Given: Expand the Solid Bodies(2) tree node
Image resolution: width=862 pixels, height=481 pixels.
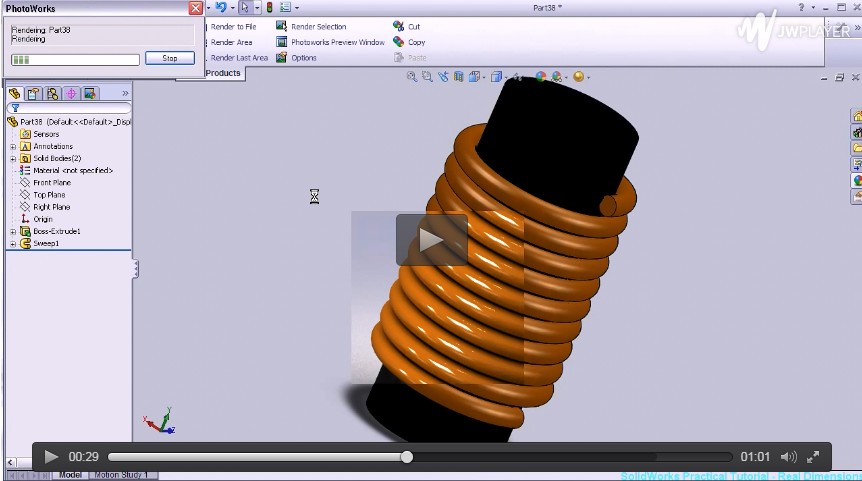Looking at the screenshot, I should click(13, 158).
